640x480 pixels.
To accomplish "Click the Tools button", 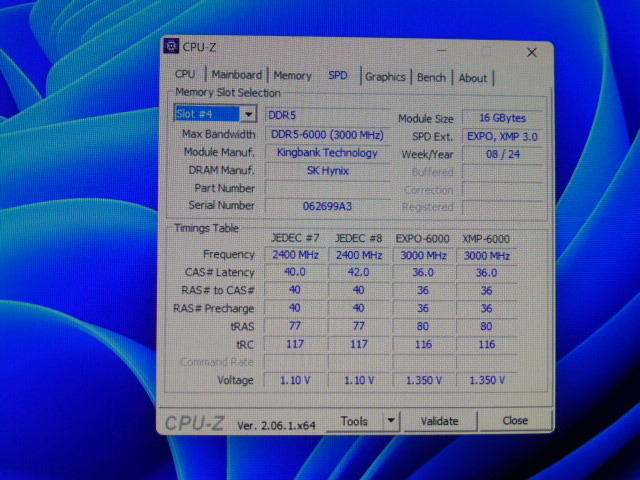I will point(354,421).
